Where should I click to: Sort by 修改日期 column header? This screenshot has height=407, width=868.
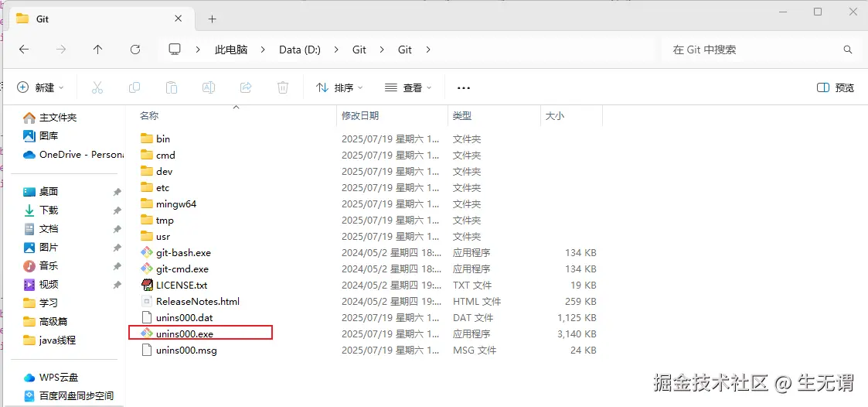(x=360, y=116)
